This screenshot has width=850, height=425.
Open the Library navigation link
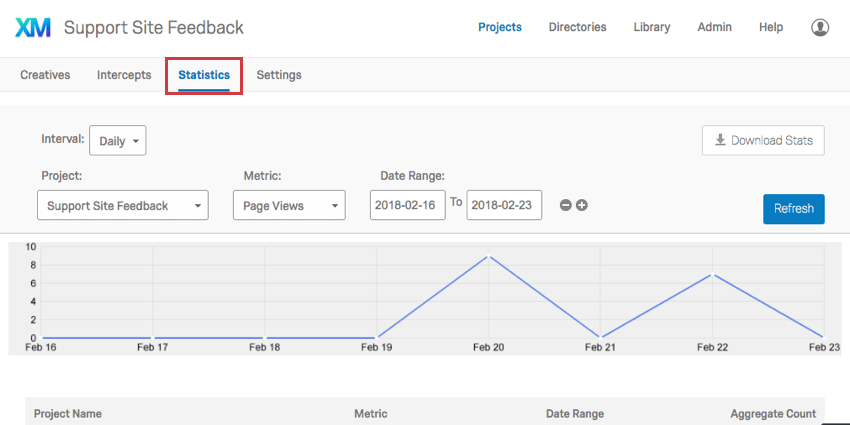click(x=652, y=28)
